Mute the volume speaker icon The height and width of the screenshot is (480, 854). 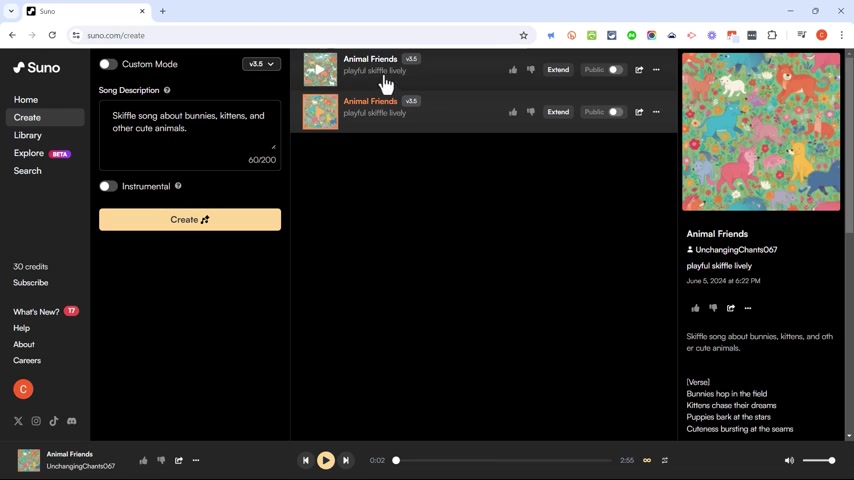point(789,460)
